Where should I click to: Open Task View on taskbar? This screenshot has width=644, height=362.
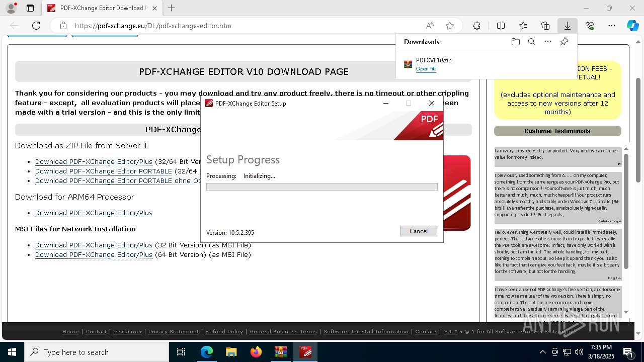click(x=181, y=352)
